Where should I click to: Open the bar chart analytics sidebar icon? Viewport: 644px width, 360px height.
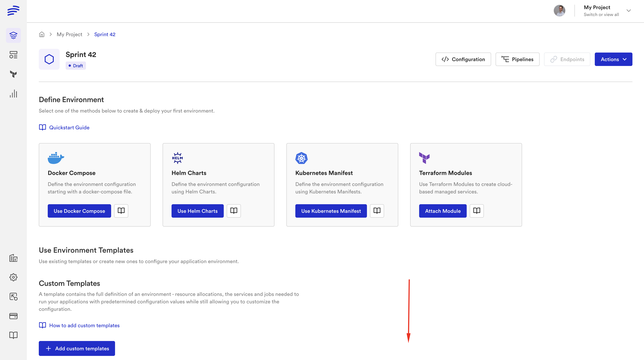pyautogui.click(x=13, y=94)
